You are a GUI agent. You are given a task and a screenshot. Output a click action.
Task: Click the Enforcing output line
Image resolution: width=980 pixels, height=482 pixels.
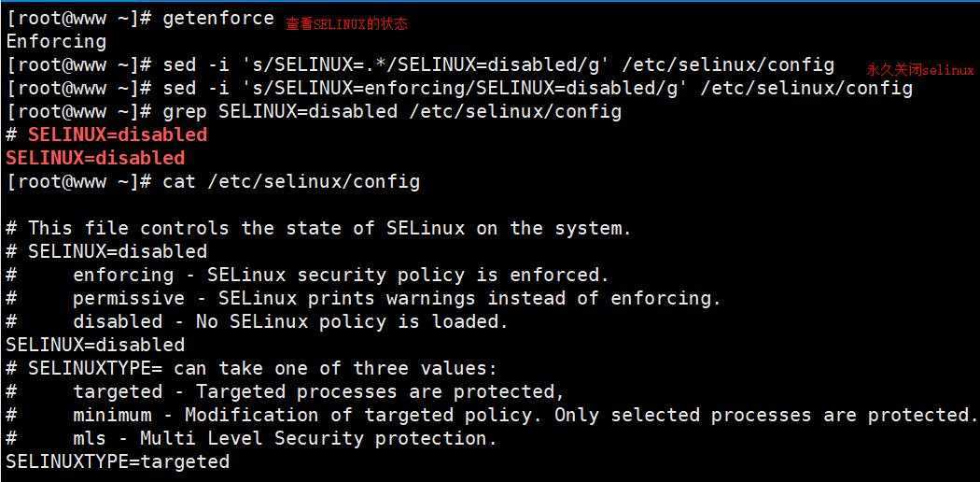pos(56,41)
